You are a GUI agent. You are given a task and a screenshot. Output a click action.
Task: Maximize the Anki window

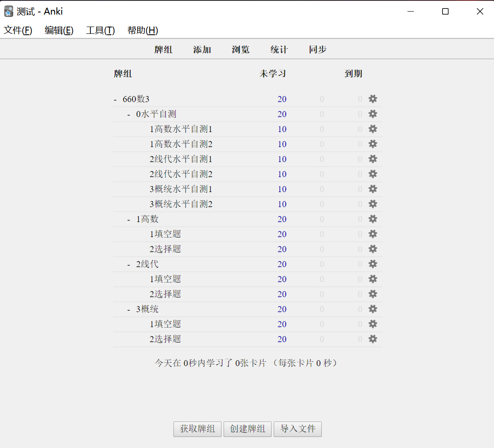click(x=445, y=11)
